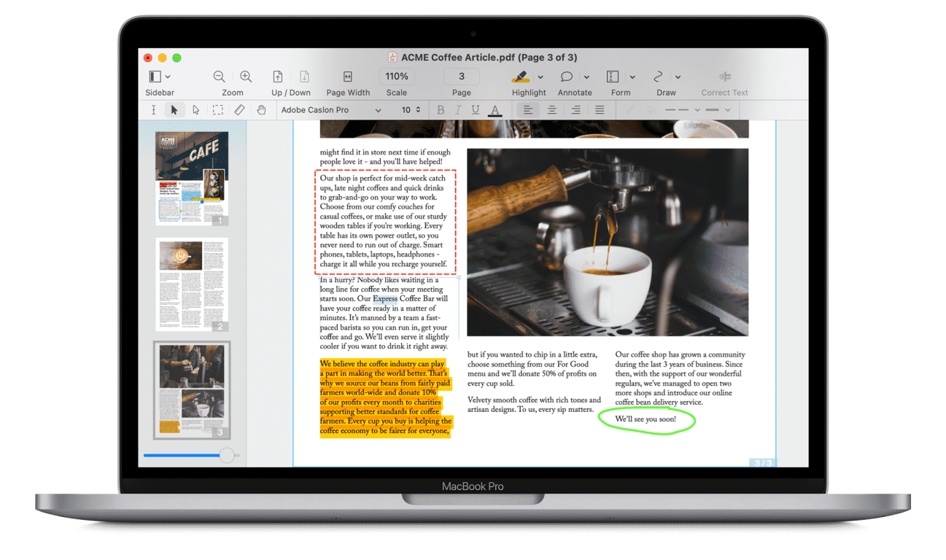Click the justify text alignment button
The height and width of the screenshot is (560, 946).
click(x=600, y=110)
